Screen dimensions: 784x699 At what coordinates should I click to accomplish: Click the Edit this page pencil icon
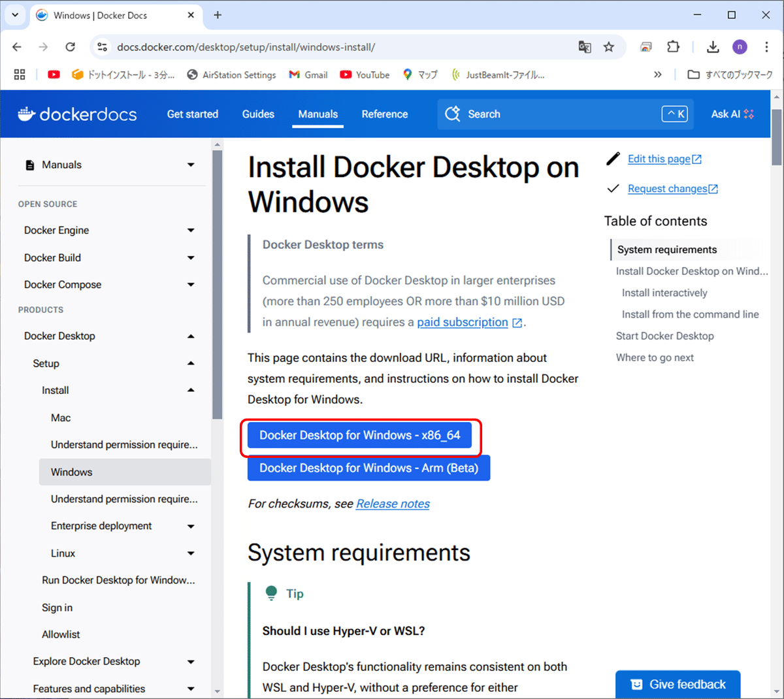pos(612,158)
